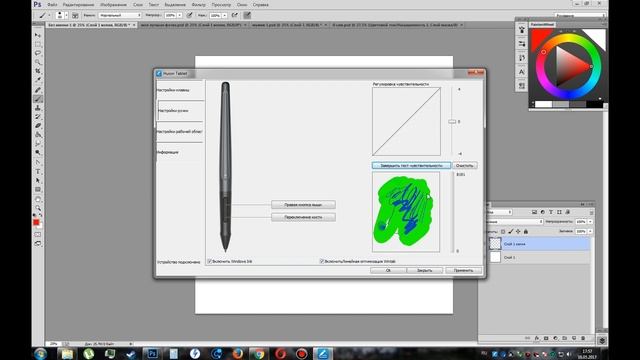
Task: Open the brush panel toggle in options bar
Action: 75,16
